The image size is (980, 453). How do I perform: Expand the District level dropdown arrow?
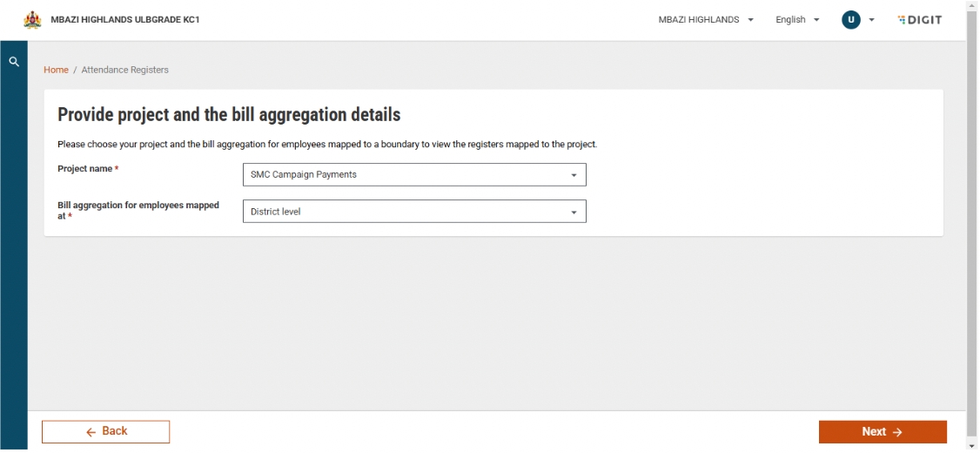pyautogui.click(x=574, y=212)
